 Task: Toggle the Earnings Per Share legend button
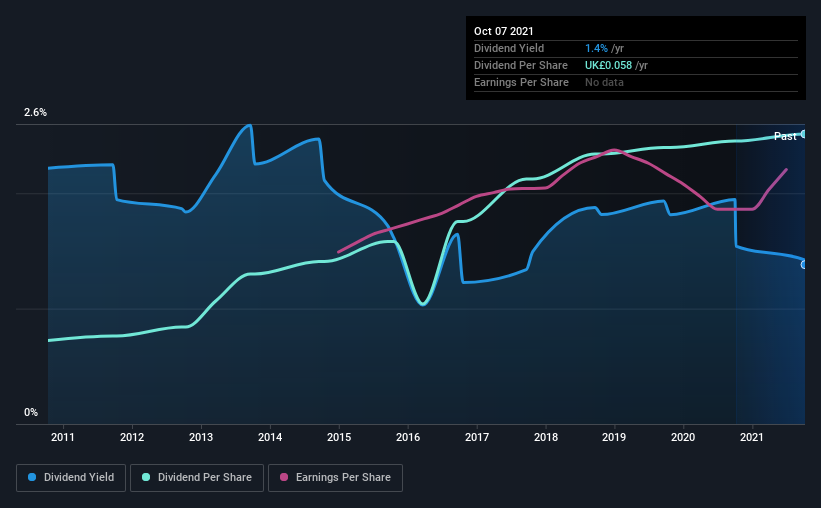(335, 478)
